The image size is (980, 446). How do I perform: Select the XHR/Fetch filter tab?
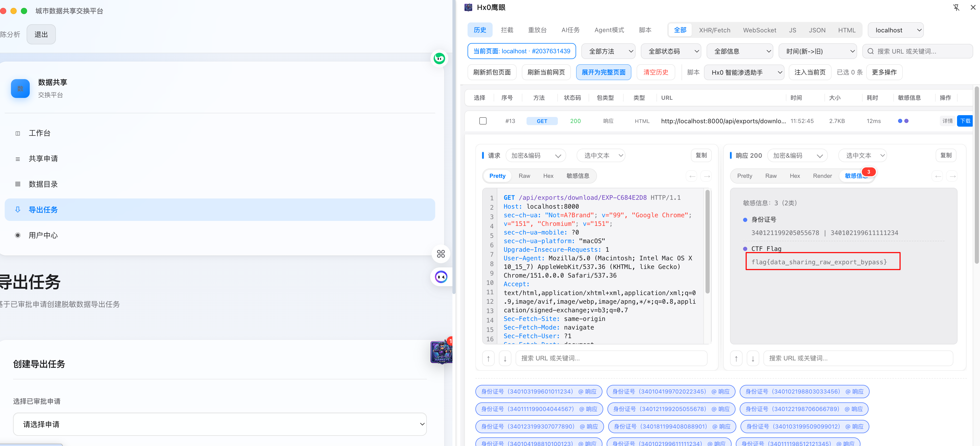click(x=714, y=30)
